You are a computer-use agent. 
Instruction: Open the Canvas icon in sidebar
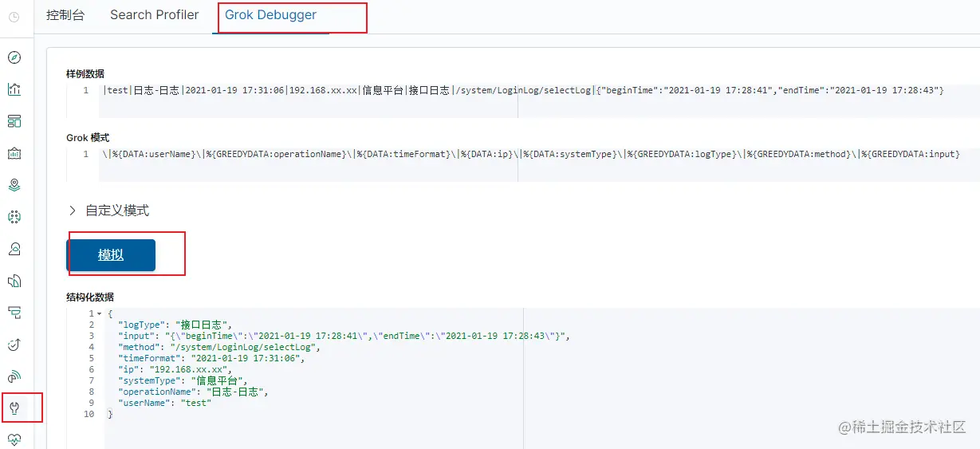coord(14,153)
